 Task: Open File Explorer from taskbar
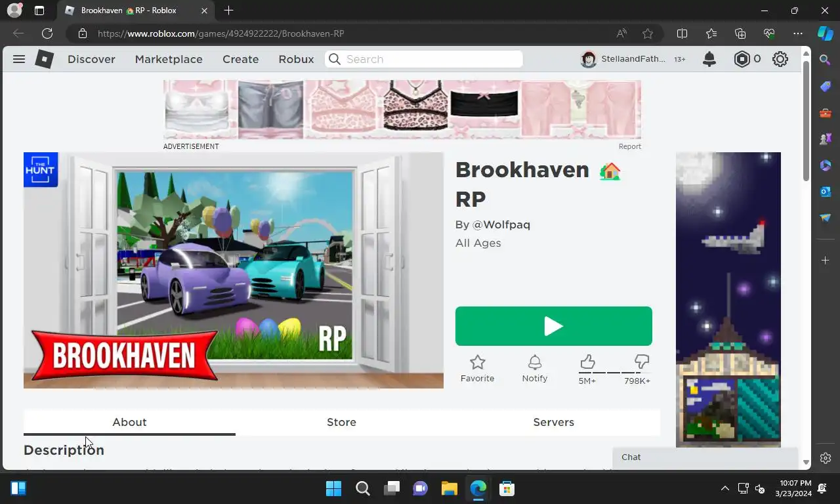tap(449, 489)
